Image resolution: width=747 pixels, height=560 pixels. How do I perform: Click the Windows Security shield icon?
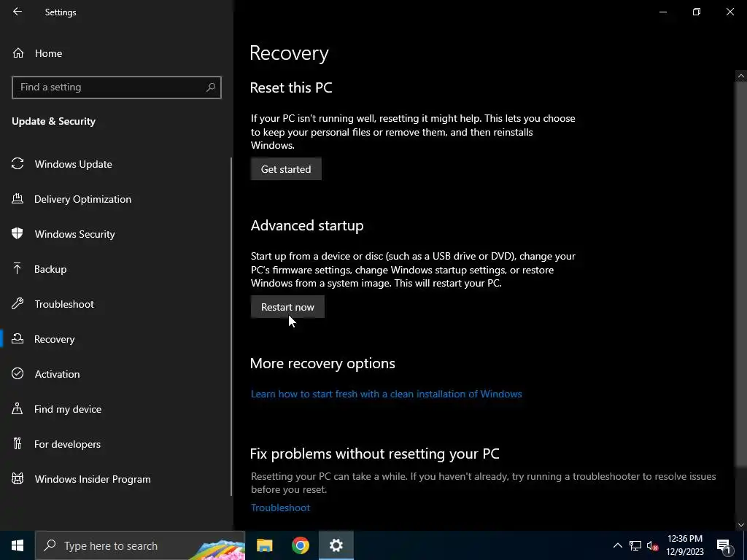[18, 233]
